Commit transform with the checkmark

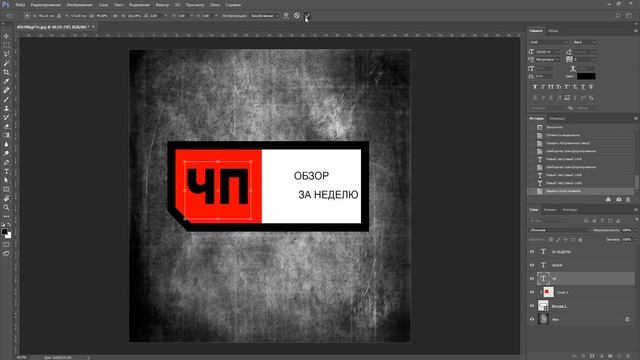click(x=307, y=16)
